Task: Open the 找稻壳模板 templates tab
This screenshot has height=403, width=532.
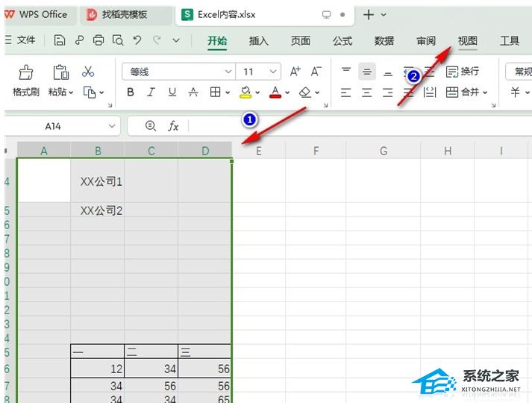Action: point(125,15)
